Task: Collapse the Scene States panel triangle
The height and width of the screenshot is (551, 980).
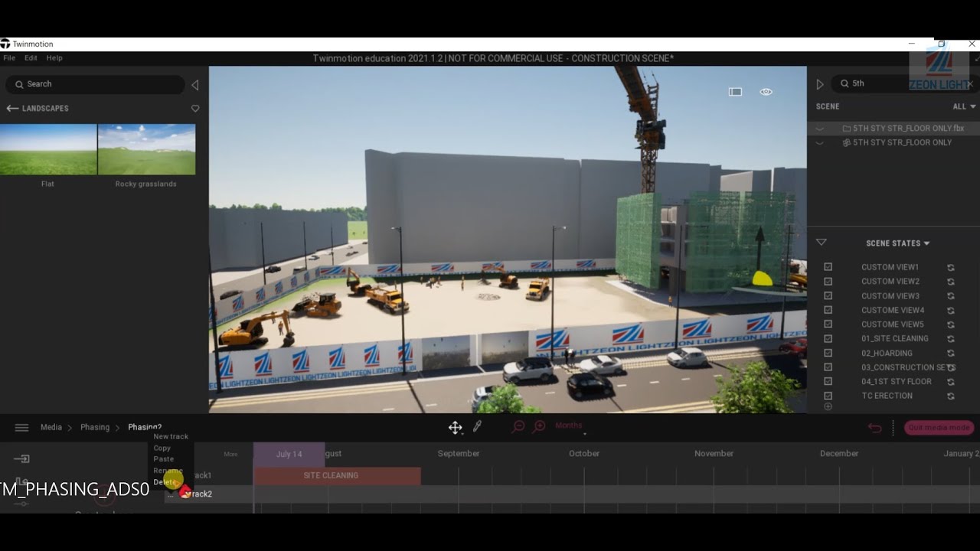Action: pyautogui.click(x=821, y=243)
